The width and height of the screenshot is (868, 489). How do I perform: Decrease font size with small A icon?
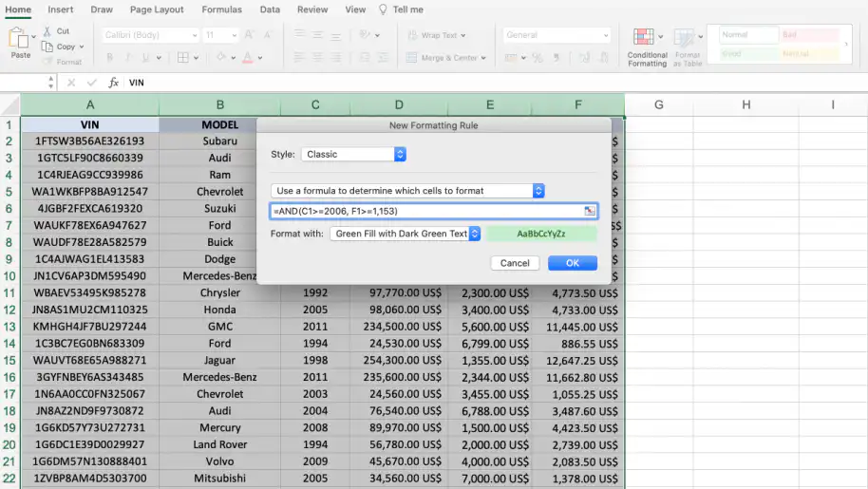coord(268,35)
